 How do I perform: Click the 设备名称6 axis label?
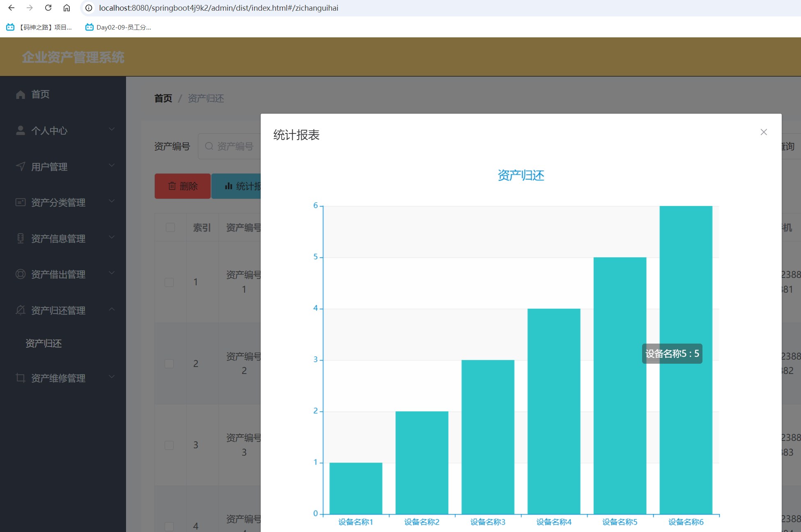pos(686,522)
